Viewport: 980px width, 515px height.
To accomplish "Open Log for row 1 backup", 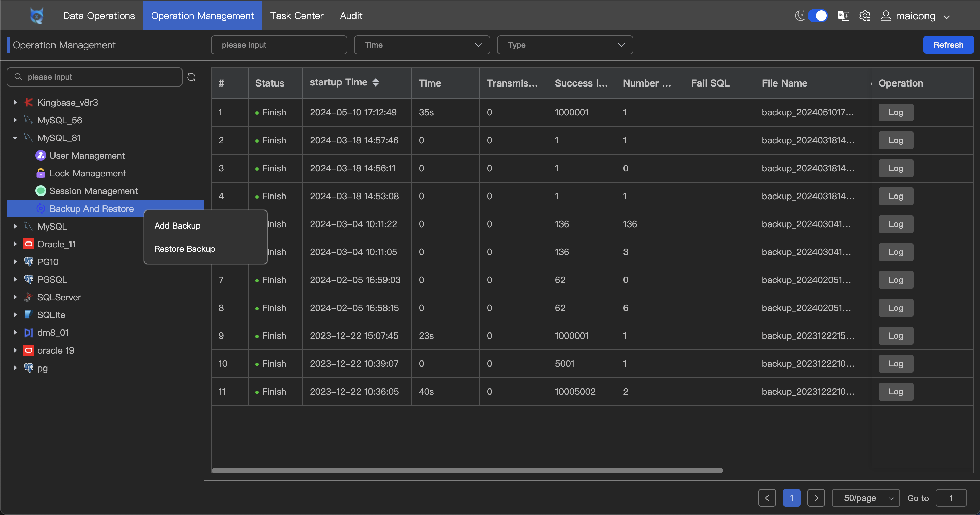I will click(x=895, y=112).
